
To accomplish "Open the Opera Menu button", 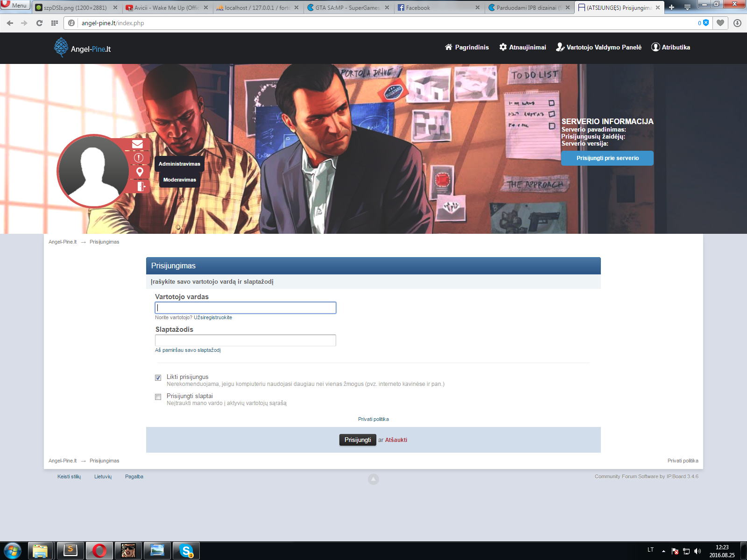I will [x=15, y=5].
